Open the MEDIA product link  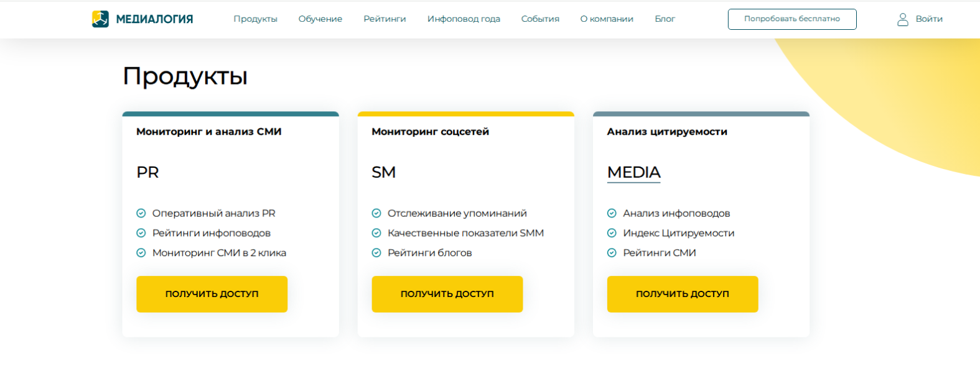coord(633,172)
